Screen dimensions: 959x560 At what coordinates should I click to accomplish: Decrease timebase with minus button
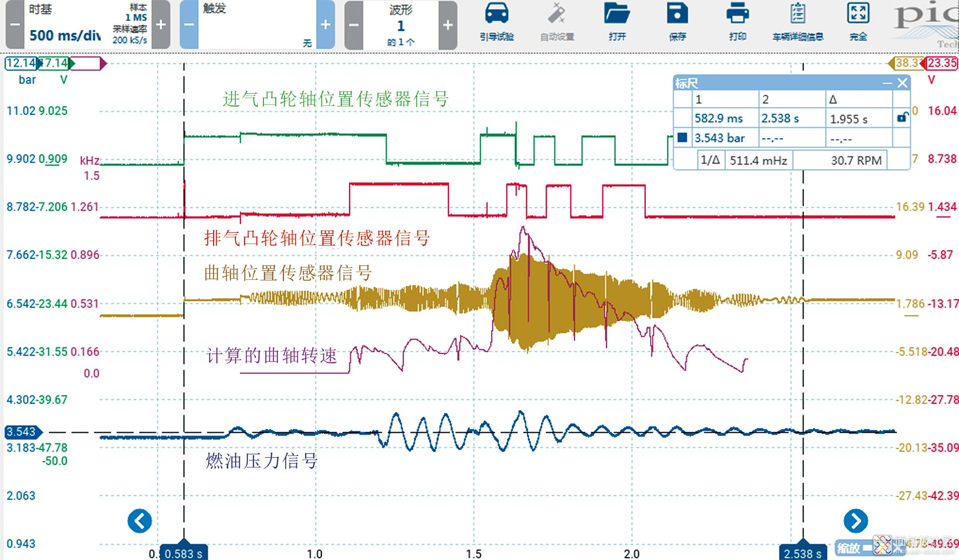[15, 24]
